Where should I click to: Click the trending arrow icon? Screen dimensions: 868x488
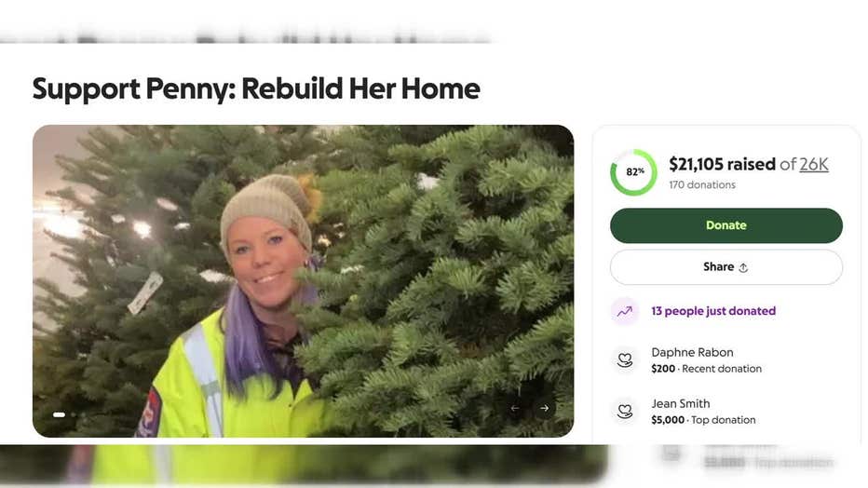625,311
